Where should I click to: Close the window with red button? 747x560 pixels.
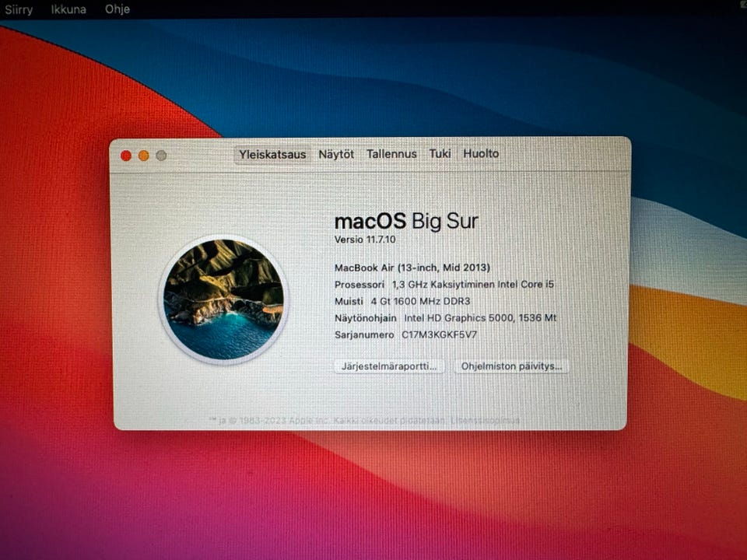pos(126,156)
